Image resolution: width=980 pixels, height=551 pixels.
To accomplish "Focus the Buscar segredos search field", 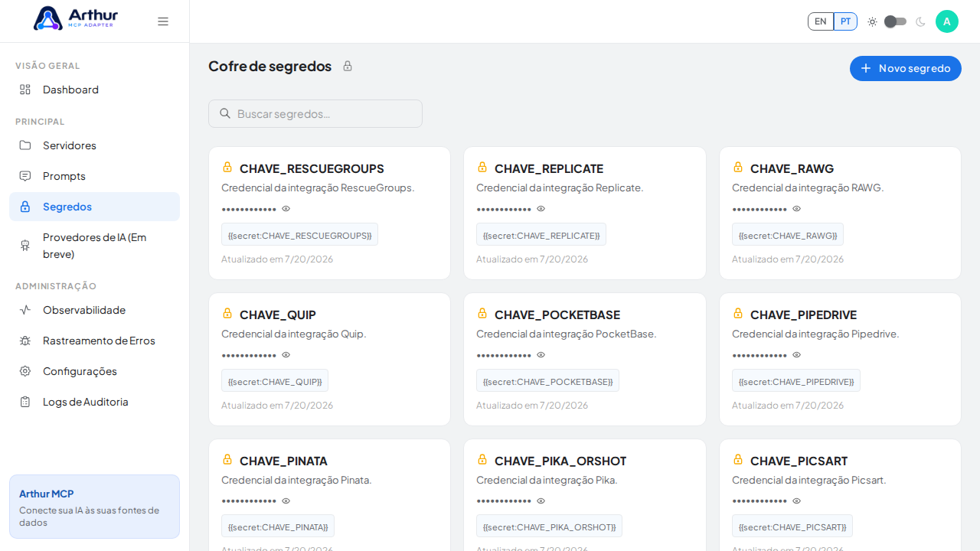I will pyautogui.click(x=315, y=113).
